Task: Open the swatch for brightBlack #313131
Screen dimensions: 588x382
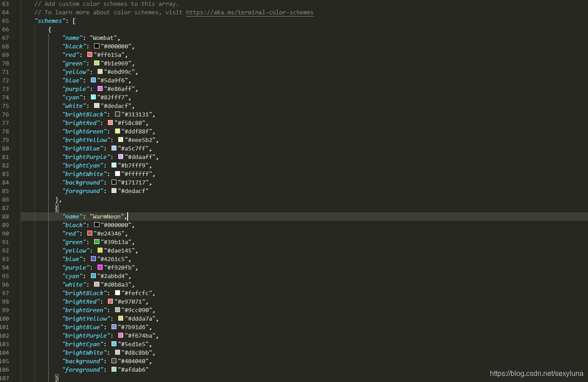Action: click(x=117, y=114)
